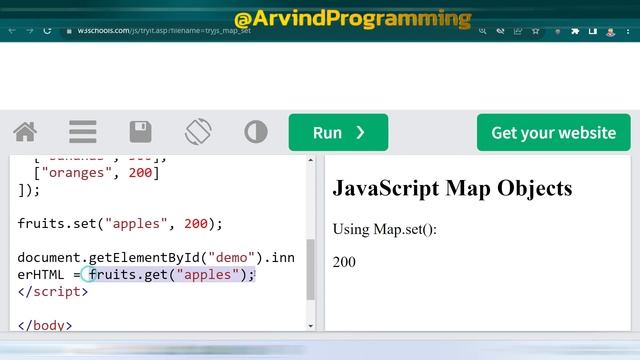Image resolution: width=640 pixels, height=360 pixels.
Task: Click the closing </body> tag line
Action: point(45,325)
